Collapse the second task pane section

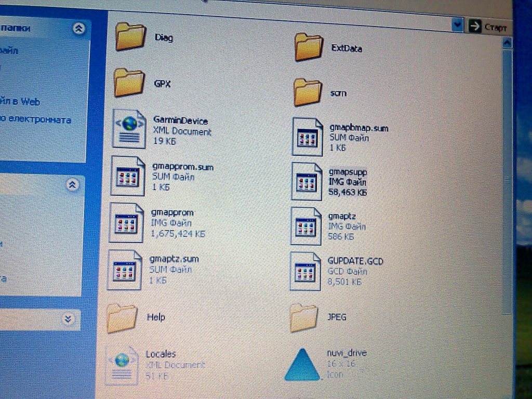pos(72,184)
